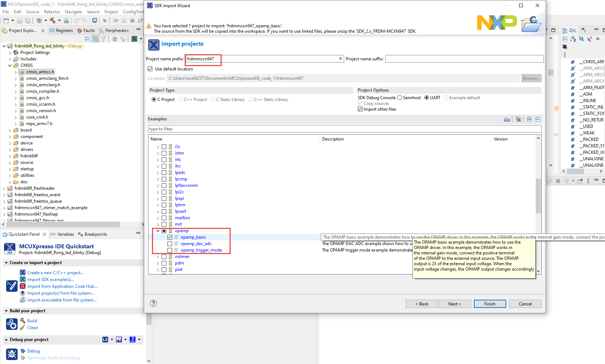Image resolution: width=605 pixels, height=364 pixels.
Task: Expand the CMSIS folder in Project Explorer
Action: coord(10,65)
